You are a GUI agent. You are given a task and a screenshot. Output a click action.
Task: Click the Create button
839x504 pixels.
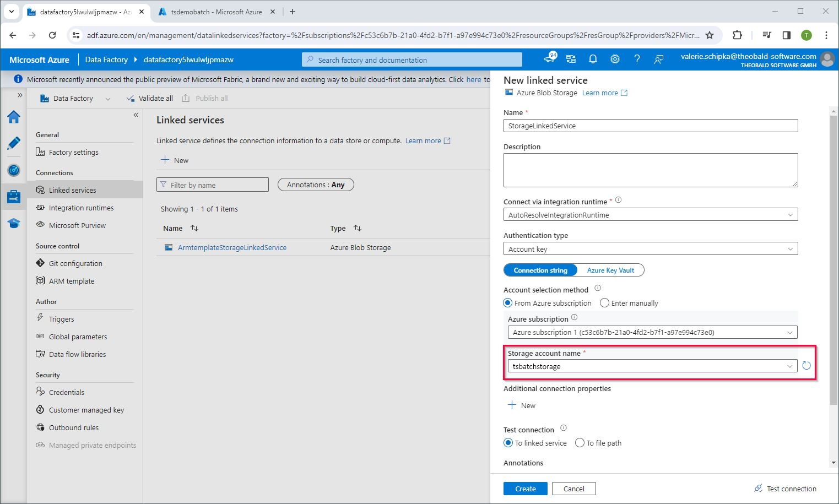[x=526, y=489]
